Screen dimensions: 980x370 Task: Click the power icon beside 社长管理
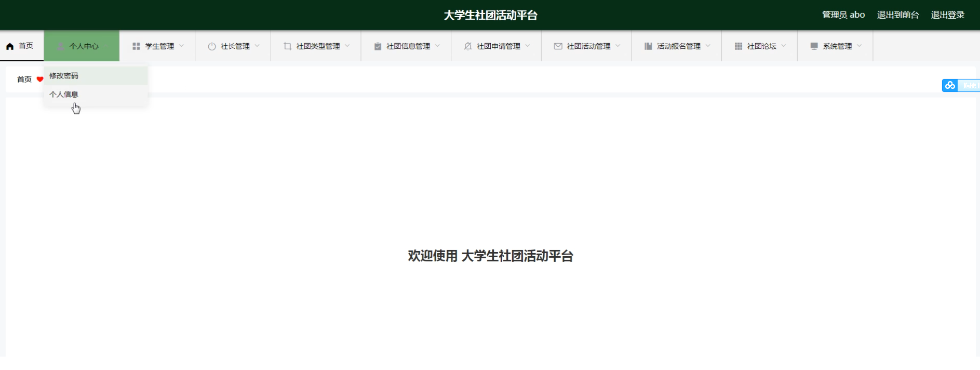pos(212,46)
